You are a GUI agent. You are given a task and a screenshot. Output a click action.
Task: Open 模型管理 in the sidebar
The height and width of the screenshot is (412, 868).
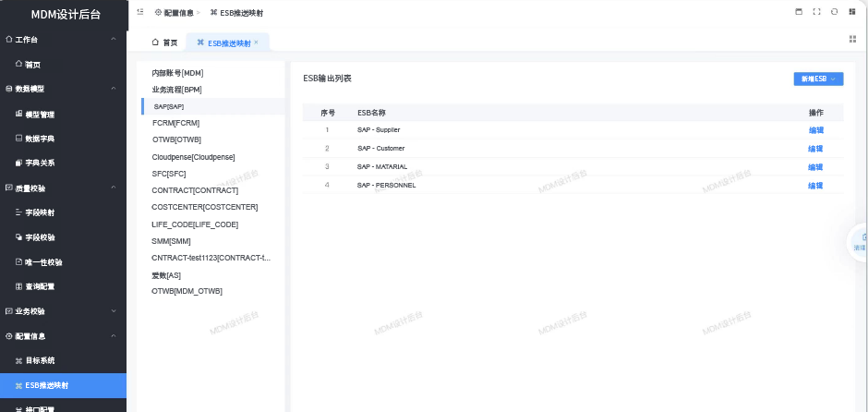pyautogui.click(x=39, y=114)
